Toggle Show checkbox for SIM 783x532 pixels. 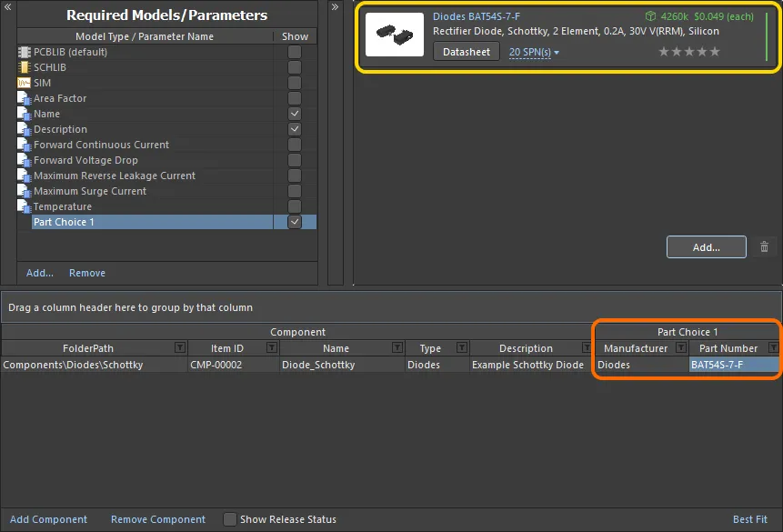coord(295,83)
